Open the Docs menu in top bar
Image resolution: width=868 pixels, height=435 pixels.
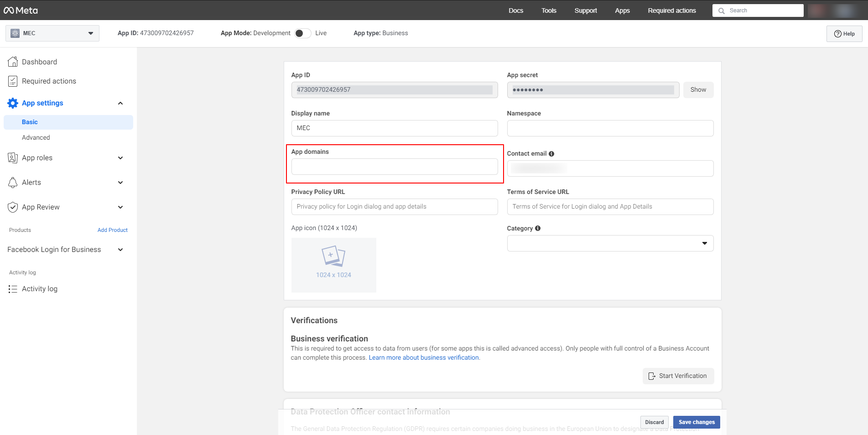pyautogui.click(x=516, y=10)
